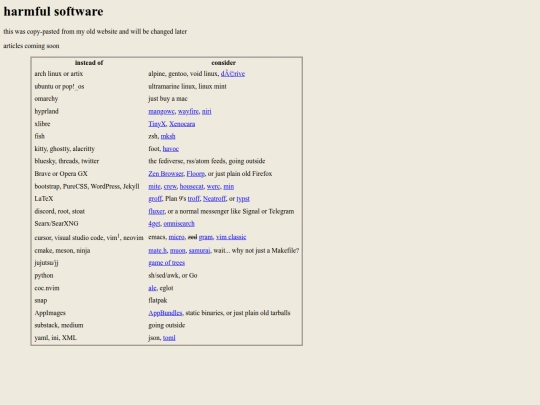Click the mite link
This screenshot has width=540, height=405.
154,186
